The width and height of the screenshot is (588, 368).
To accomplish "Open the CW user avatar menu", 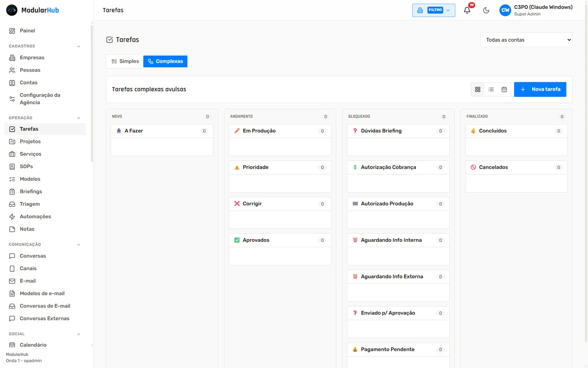I will [505, 10].
